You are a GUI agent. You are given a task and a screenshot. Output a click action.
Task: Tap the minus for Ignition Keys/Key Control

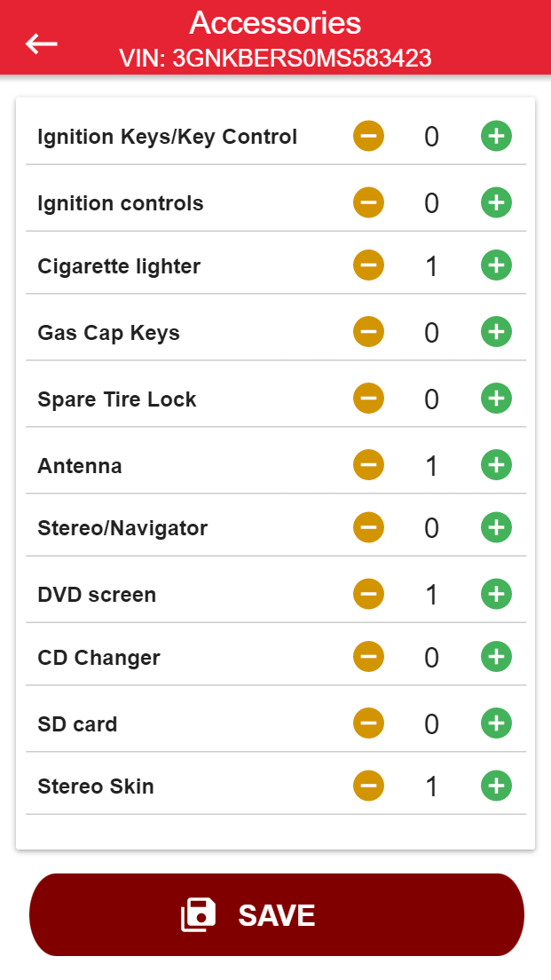(369, 137)
